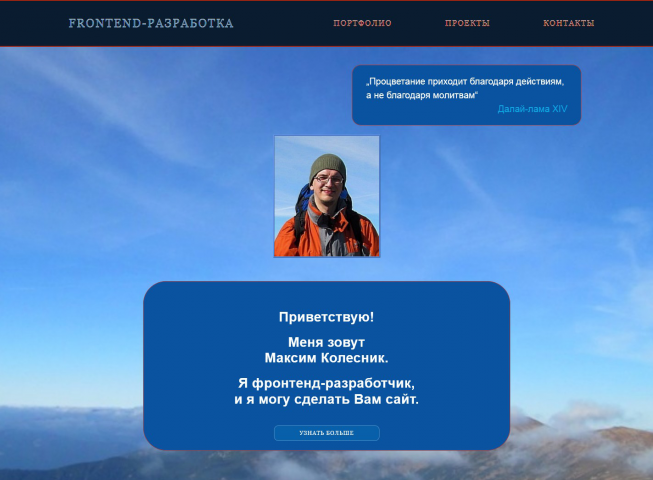Open the Портфолио menu item

[x=362, y=23]
